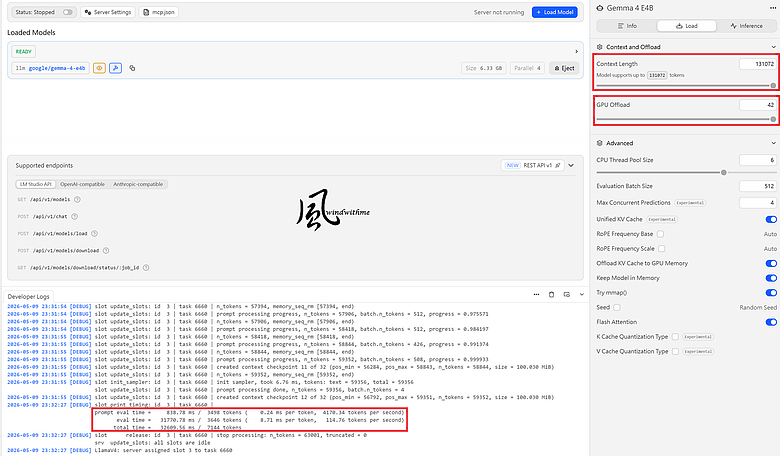Show help for GET /api/v1/models endpoint

point(77,199)
